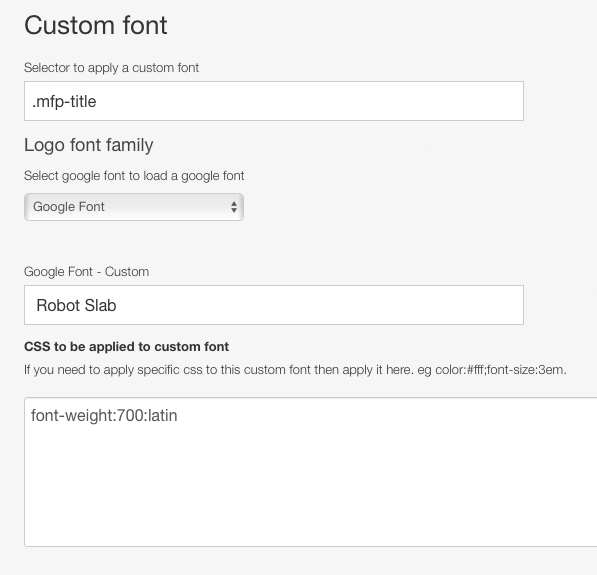Click the font-weight:700:latin text in textarea

tap(104, 415)
